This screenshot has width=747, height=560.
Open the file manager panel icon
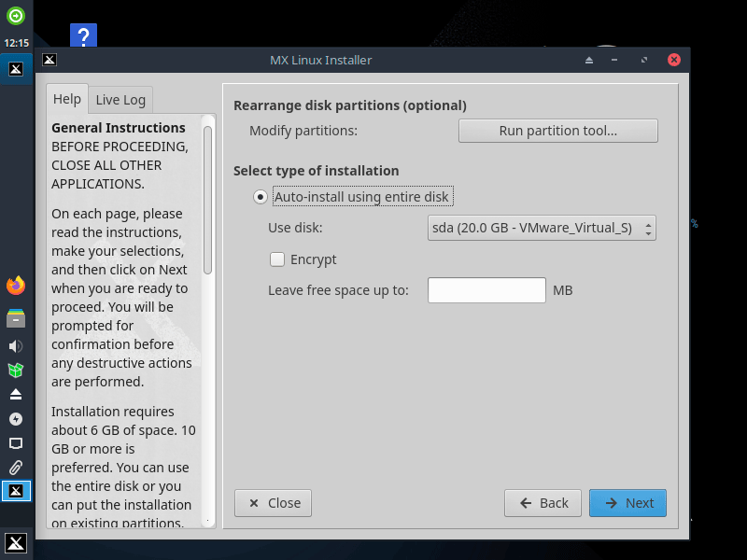tap(16, 318)
